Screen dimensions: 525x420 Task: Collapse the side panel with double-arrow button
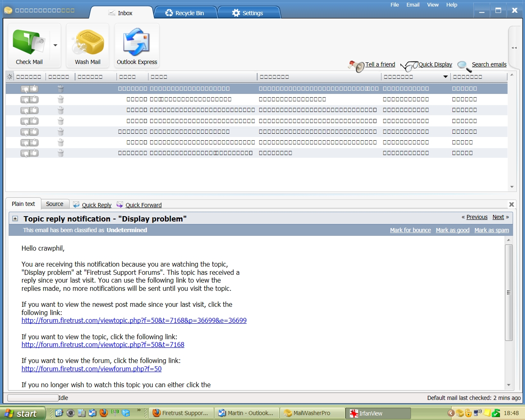[x=514, y=48]
